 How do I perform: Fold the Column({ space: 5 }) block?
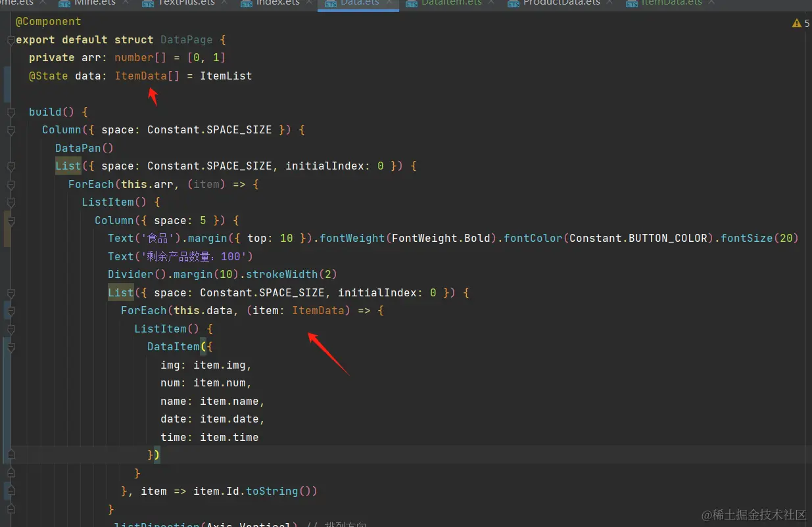(x=10, y=221)
